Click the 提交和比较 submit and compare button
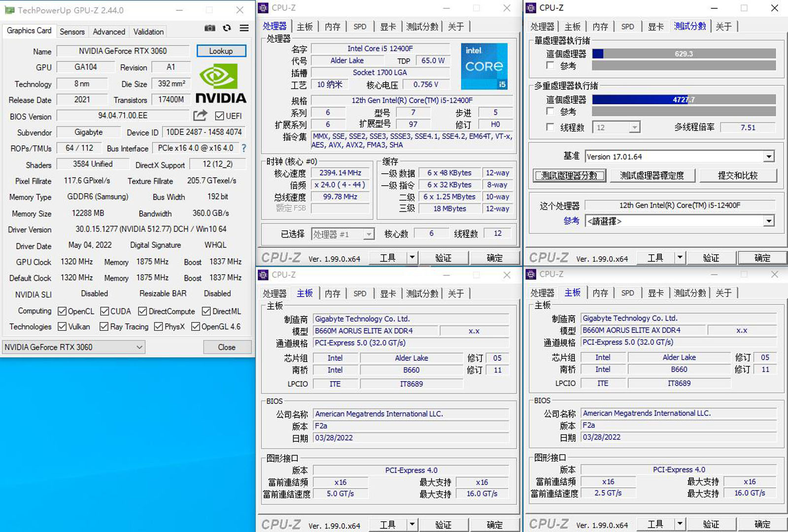Viewport: 788px width, 532px height. click(738, 175)
